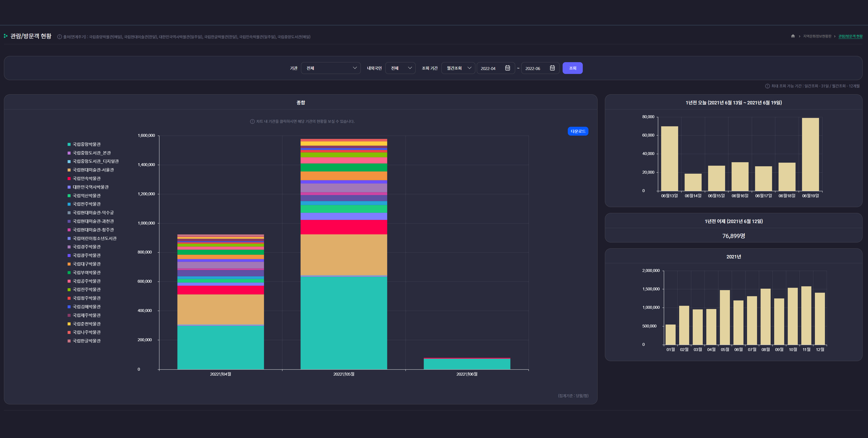This screenshot has height=438, width=868.
Task: Click the green swatch for 국립부여박물관
Action: tap(69, 273)
